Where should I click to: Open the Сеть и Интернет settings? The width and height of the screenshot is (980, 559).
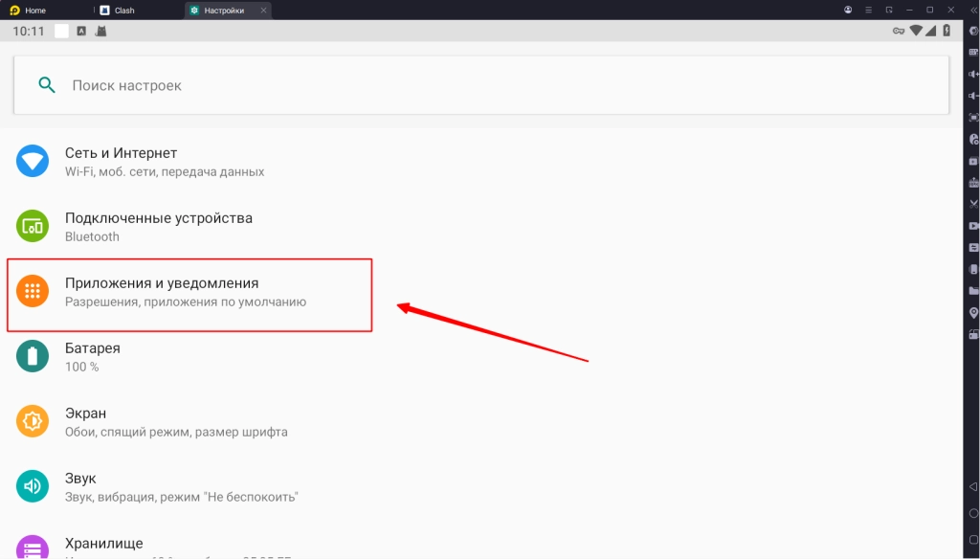pyautogui.click(x=121, y=162)
